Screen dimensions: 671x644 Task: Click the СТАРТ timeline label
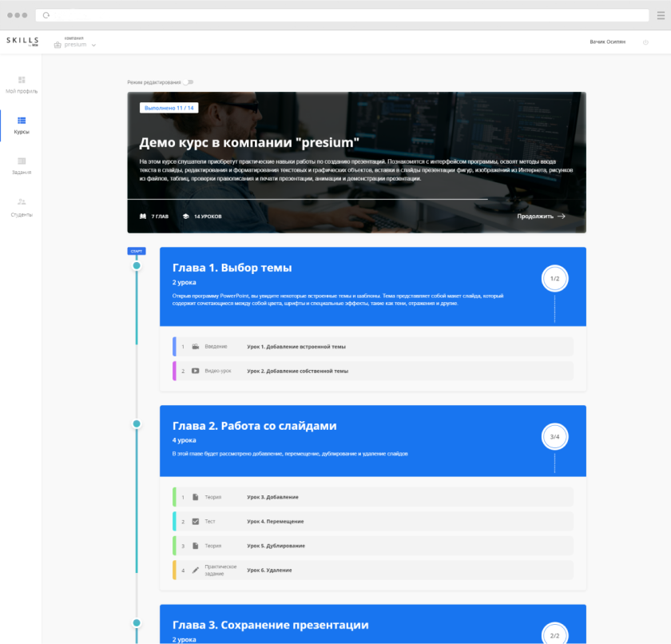pyautogui.click(x=137, y=251)
